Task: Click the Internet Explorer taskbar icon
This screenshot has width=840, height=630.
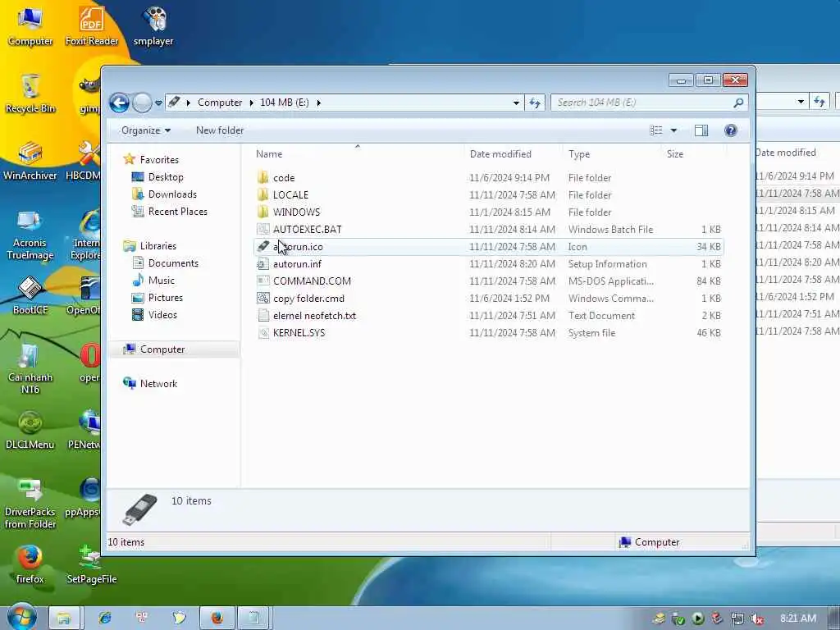Action: click(105, 619)
